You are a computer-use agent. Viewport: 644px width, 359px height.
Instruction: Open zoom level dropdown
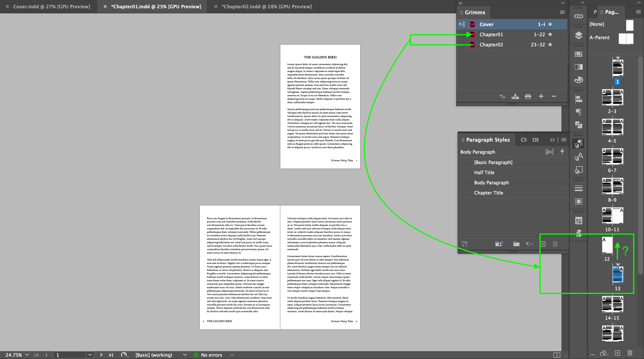coord(27,355)
